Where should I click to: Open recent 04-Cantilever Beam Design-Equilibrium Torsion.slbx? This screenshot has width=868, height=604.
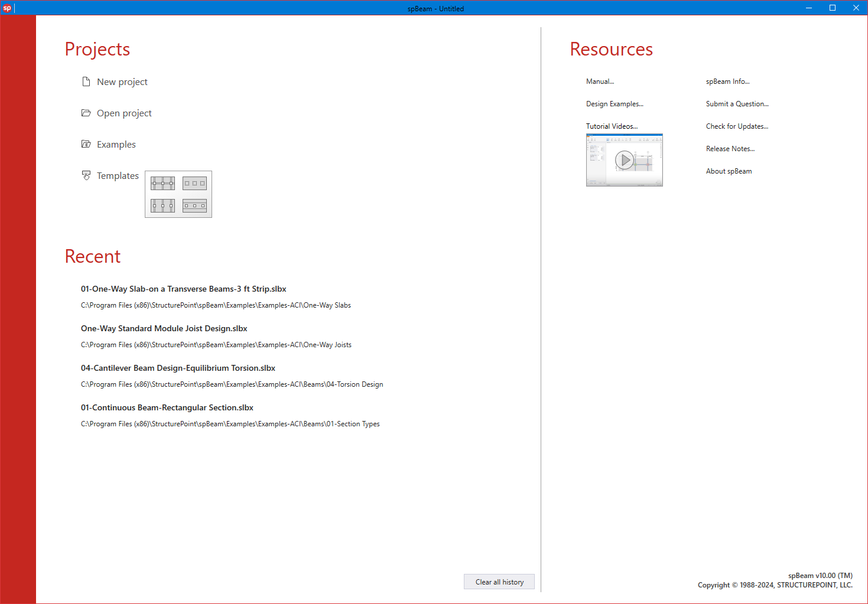click(178, 368)
